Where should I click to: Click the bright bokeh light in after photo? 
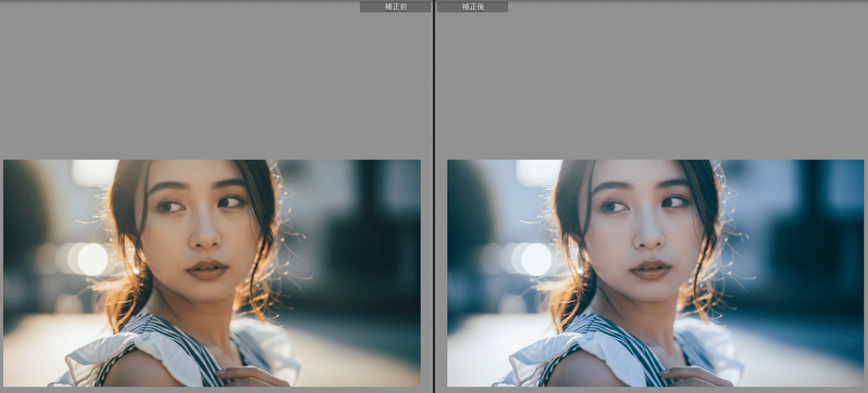pos(536,259)
